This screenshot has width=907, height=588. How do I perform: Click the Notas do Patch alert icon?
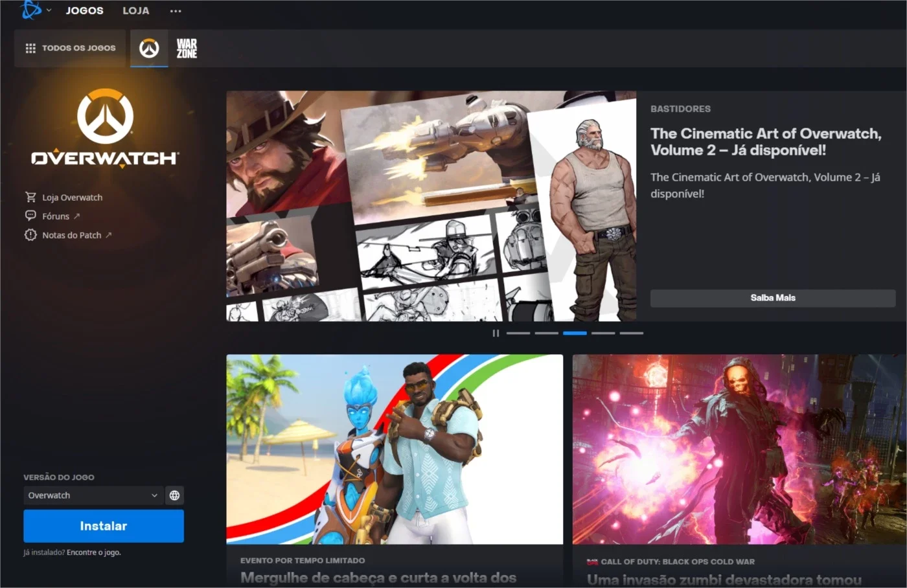(x=30, y=234)
